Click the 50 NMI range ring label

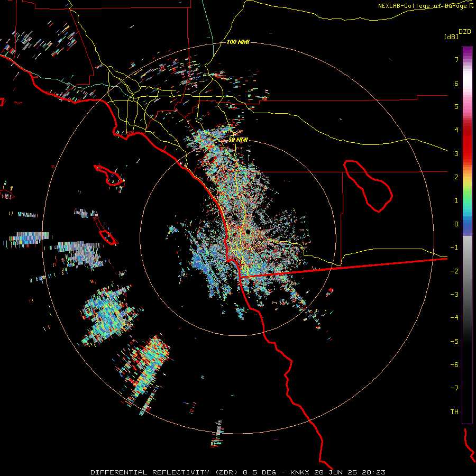239,140
